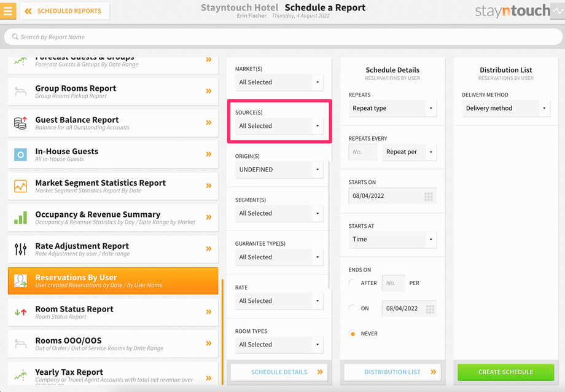Click the Starts On date field
Image resolution: width=565 pixels, height=392 pixels.
(392, 196)
